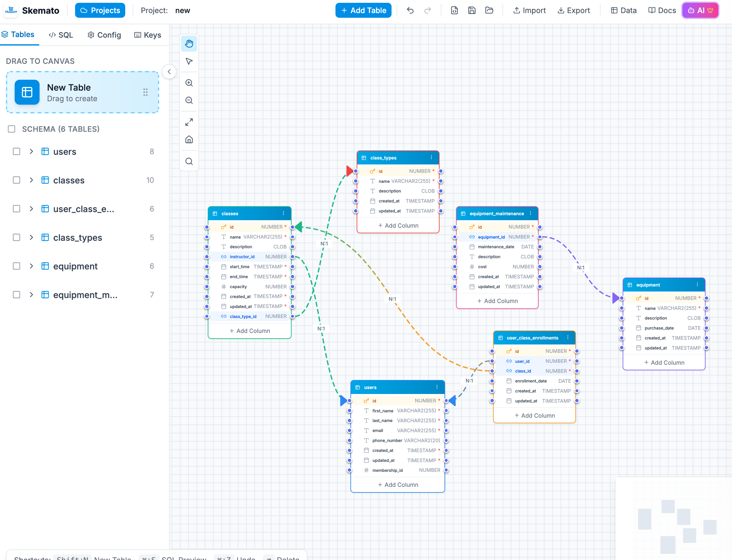Open the class_types table options menu
Screen dimensions: 732x560
[431, 158]
